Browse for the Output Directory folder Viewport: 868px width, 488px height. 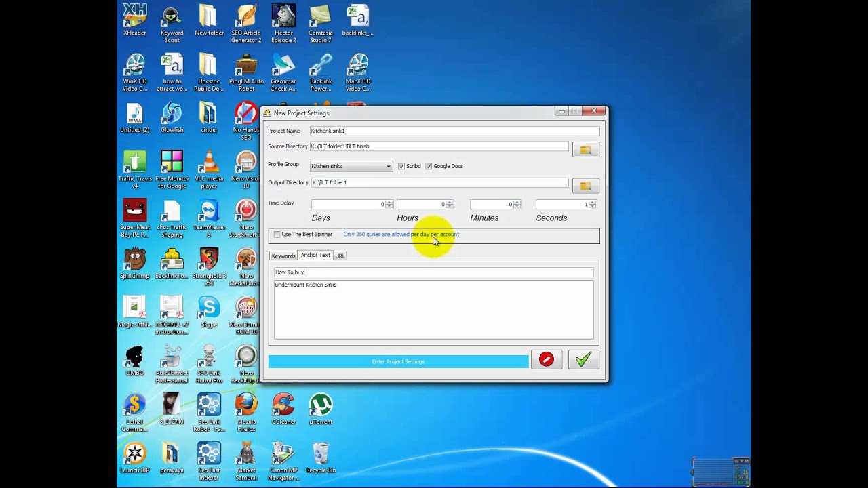(585, 186)
